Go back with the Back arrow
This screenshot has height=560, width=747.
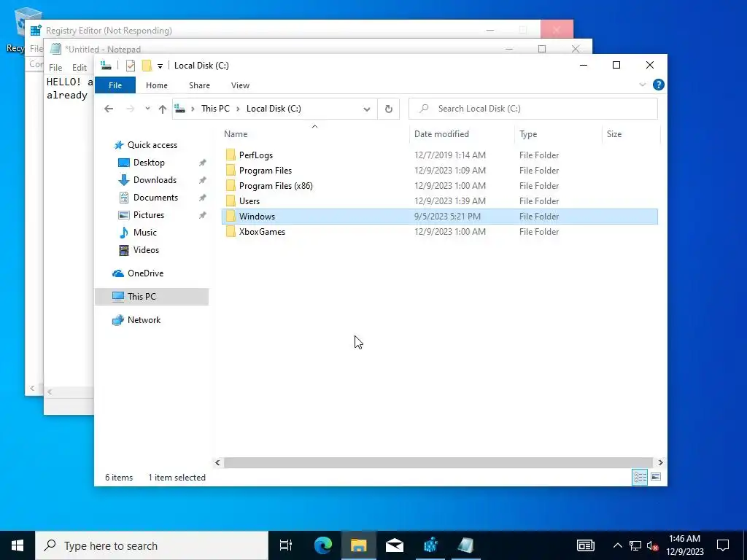[109, 109]
